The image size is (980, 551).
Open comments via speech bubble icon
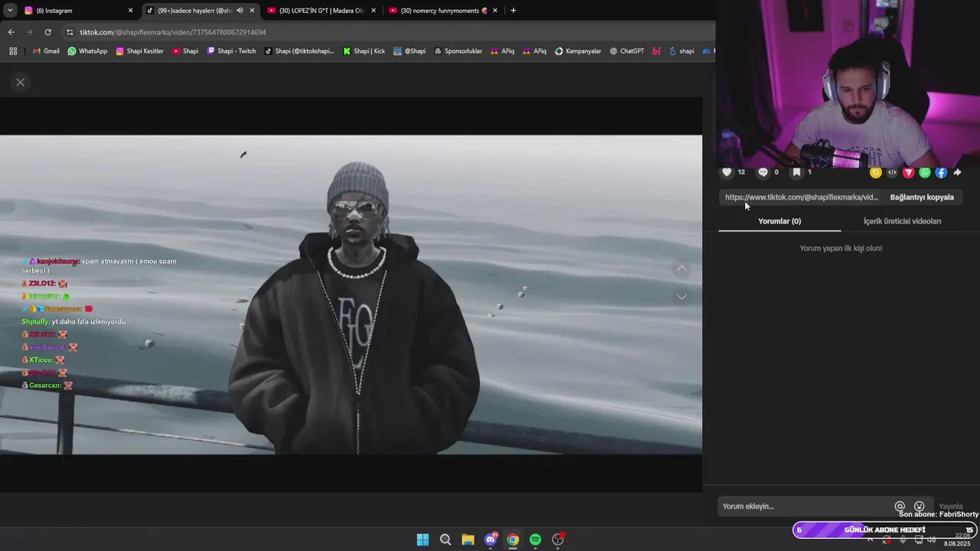763,172
